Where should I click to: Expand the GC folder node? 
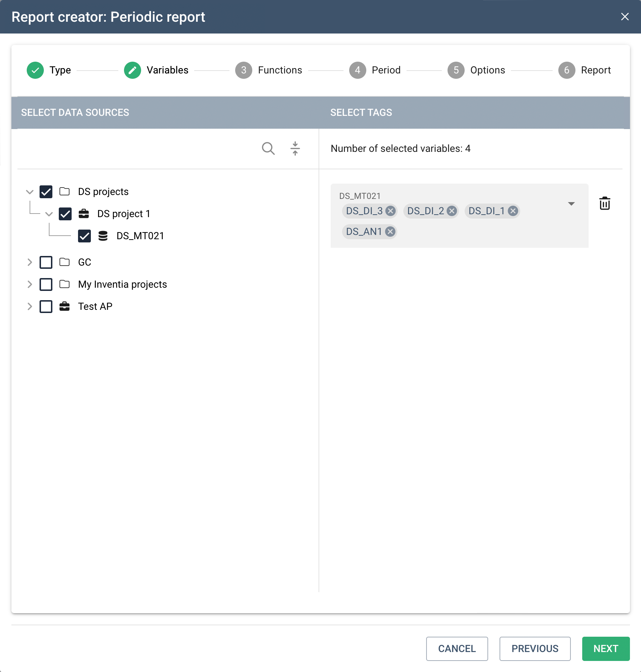pyautogui.click(x=30, y=262)
